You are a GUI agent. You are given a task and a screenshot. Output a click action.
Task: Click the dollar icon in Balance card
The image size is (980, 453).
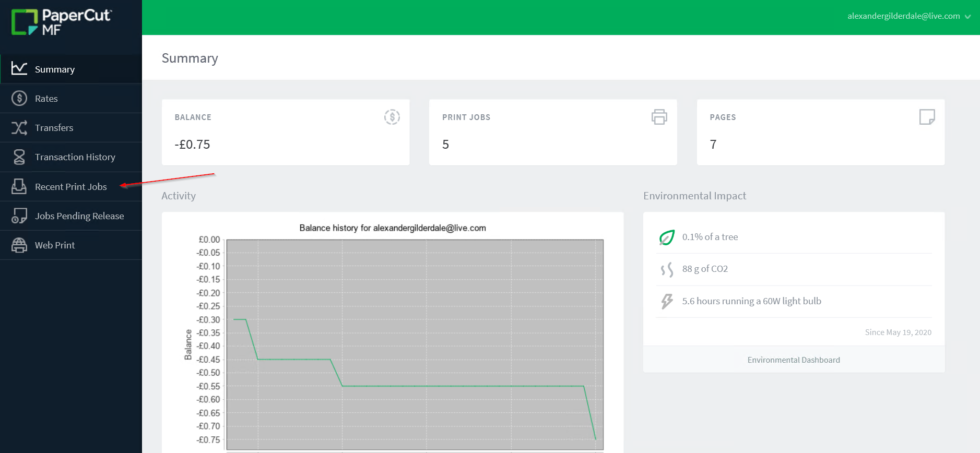click(x=392, y=117)
